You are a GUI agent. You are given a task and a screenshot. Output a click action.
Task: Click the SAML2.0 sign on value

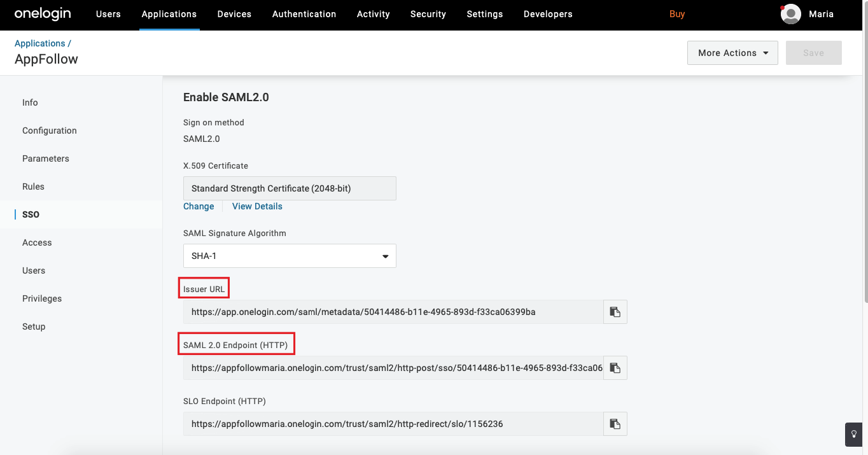pyautogui.click(x=202, y=139)
